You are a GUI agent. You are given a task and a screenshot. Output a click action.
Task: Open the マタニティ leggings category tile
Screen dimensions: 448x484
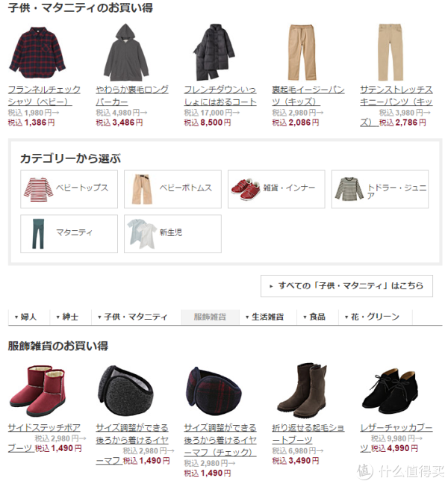[x=69, y=234]
